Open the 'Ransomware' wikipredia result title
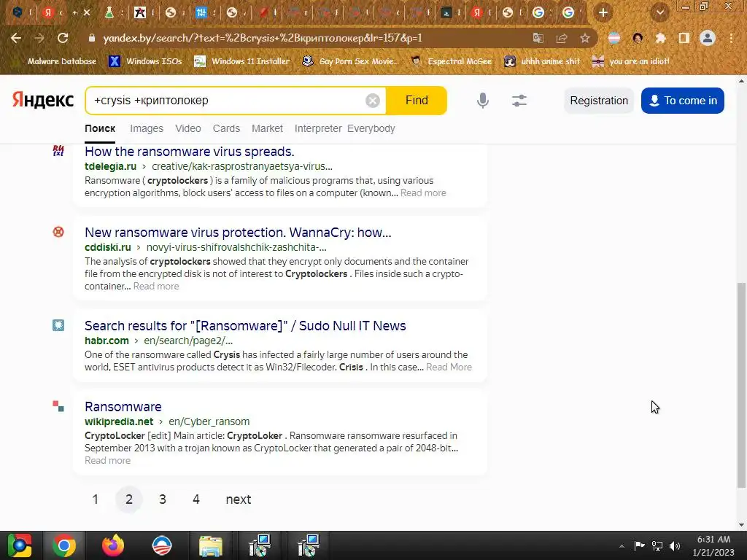 (123, 407)
